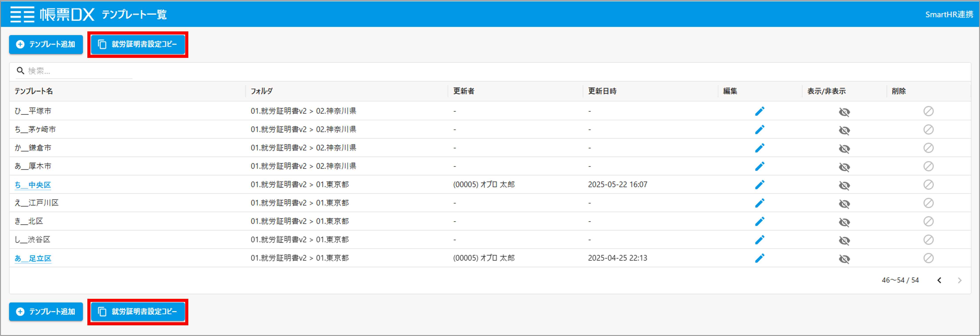Toggle visibility of あ__足立区 template
This screenshot has height=336, width=980.
click(x=844, y=259)
